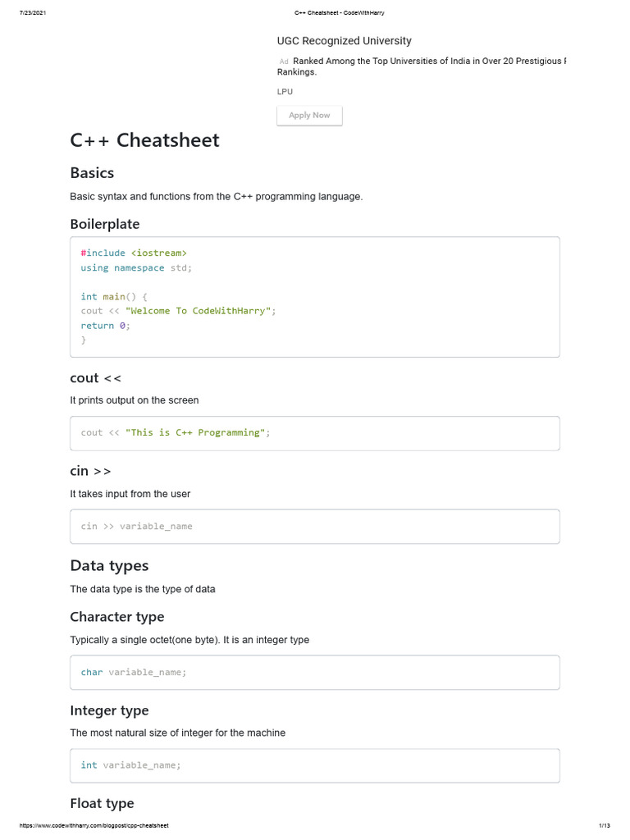
Task: Click the "int variable_name;" code box
Action: [315, 765]
